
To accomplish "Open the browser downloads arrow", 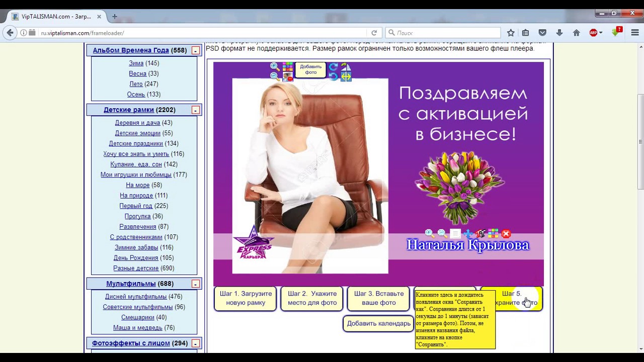I will tap(559, 33).
